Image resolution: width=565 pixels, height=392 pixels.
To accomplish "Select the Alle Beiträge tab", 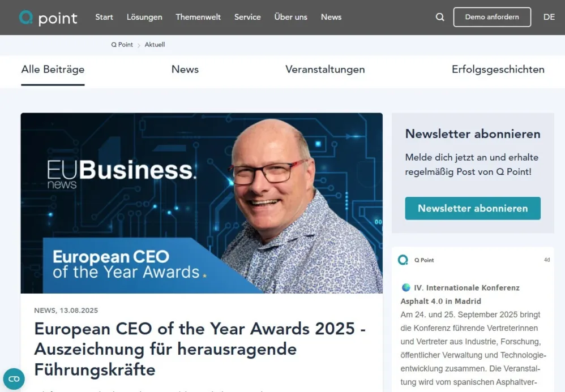I will [x=53, y=70].
